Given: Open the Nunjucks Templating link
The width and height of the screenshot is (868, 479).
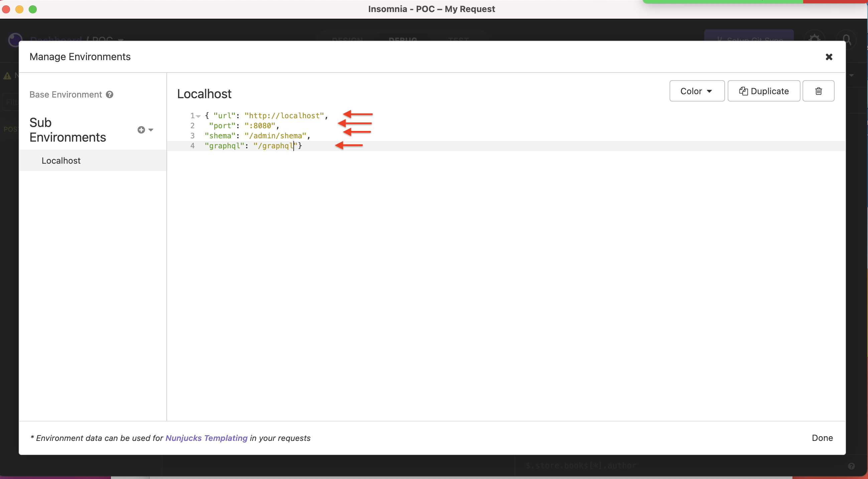Looking at the screenshot, I should pos(206,438).
